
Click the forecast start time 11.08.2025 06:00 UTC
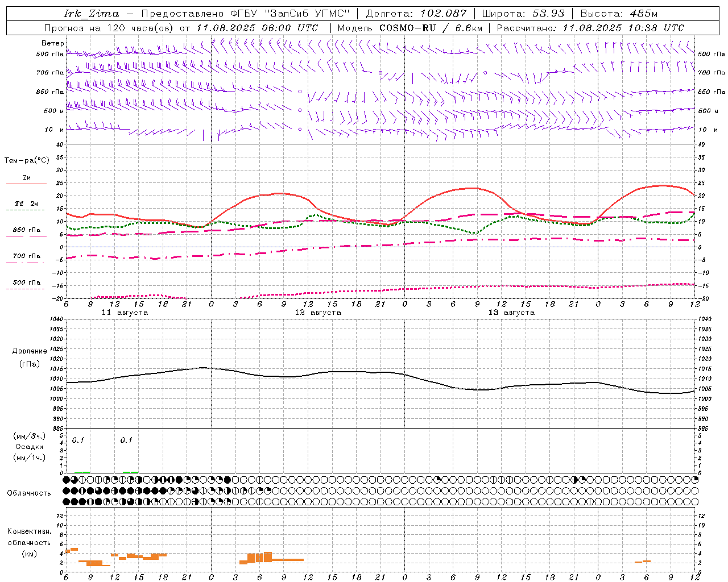coord(257,28)
